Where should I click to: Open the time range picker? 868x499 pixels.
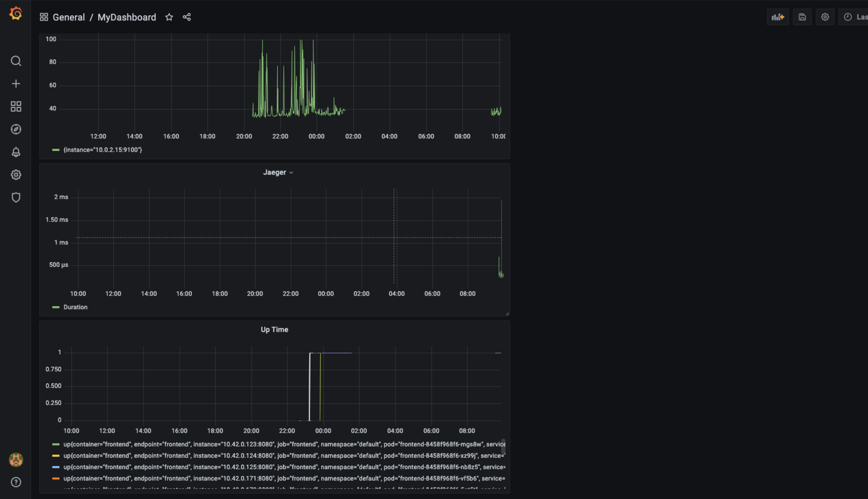[855, 17]
